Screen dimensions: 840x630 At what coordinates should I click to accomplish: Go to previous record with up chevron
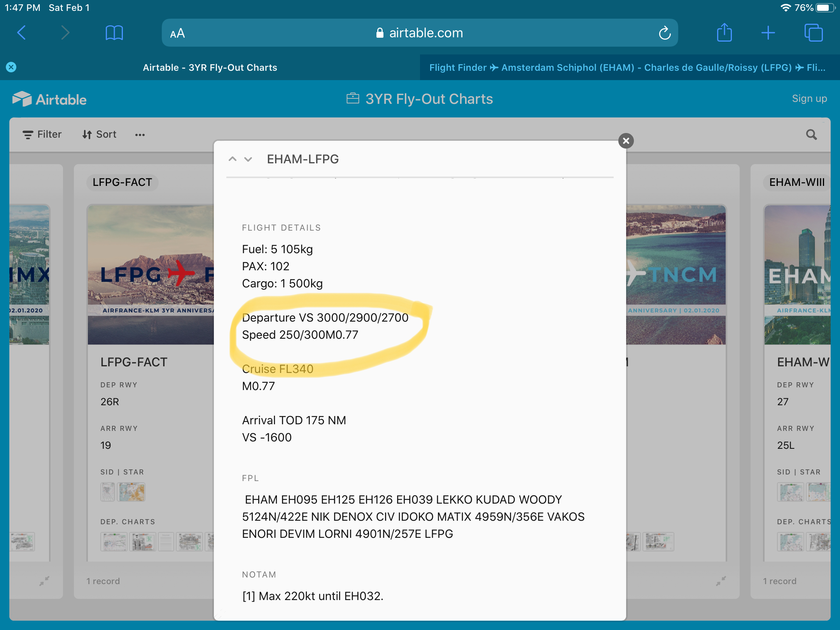coord(233,159)
